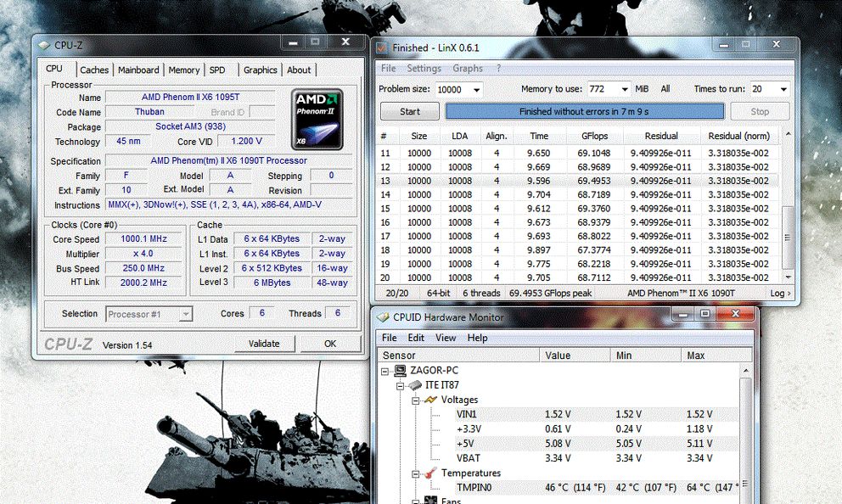The image size is (842, 504).
Task: Select the CPU tab in CPU-Z
Action: (x=54, y=69)
